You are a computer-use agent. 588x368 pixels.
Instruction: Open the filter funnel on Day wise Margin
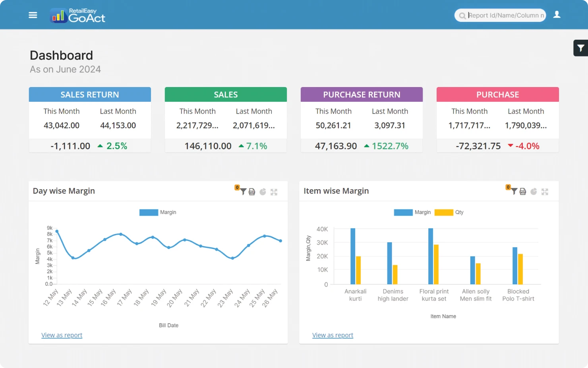coord(243,192)
